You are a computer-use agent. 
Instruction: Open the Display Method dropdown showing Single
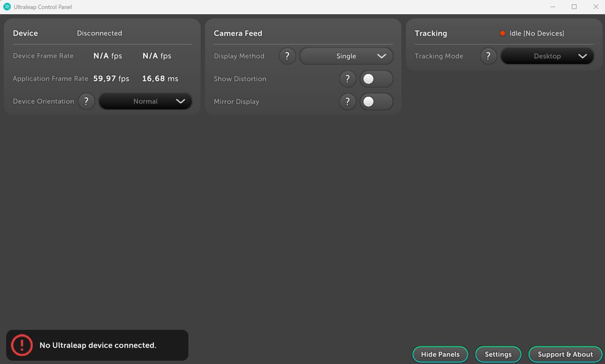coord(346,56)
